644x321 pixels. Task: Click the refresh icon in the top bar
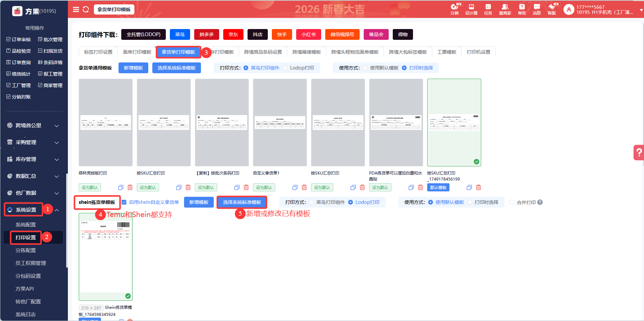pos(86,9)
